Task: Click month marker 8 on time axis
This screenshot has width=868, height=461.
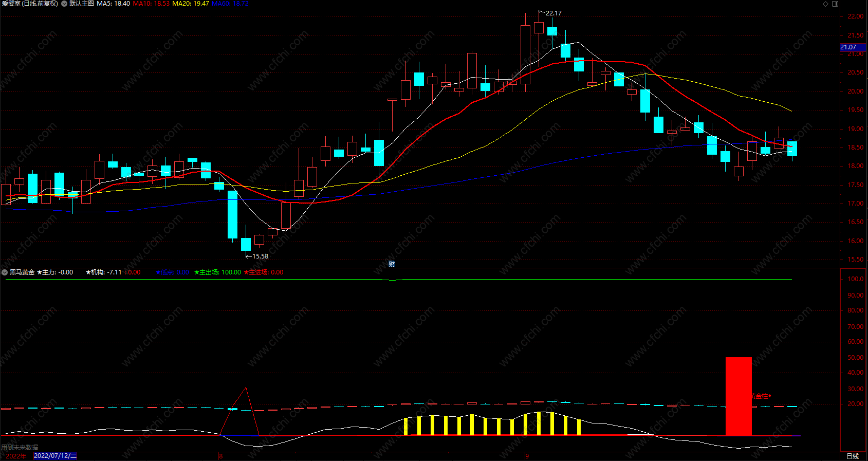Action: coord(221,456)
